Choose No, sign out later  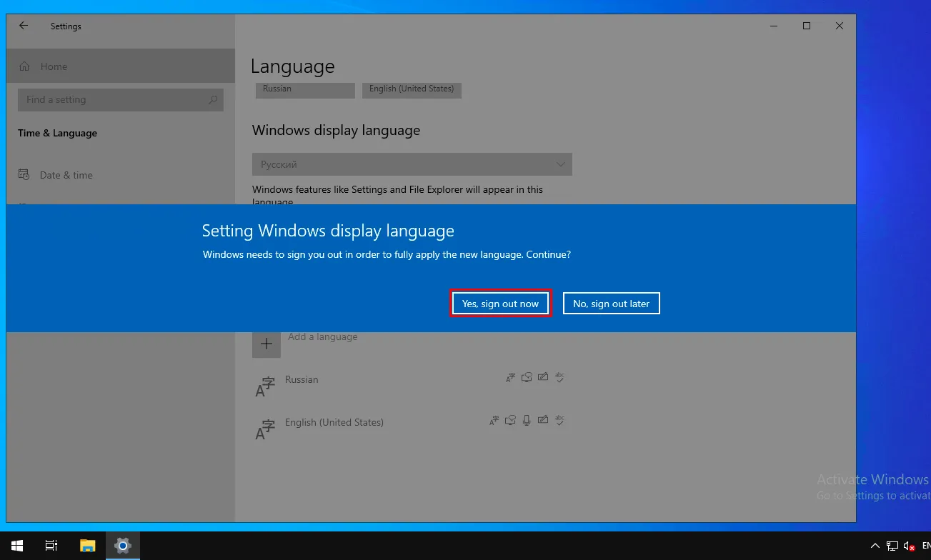coord(611,304)
